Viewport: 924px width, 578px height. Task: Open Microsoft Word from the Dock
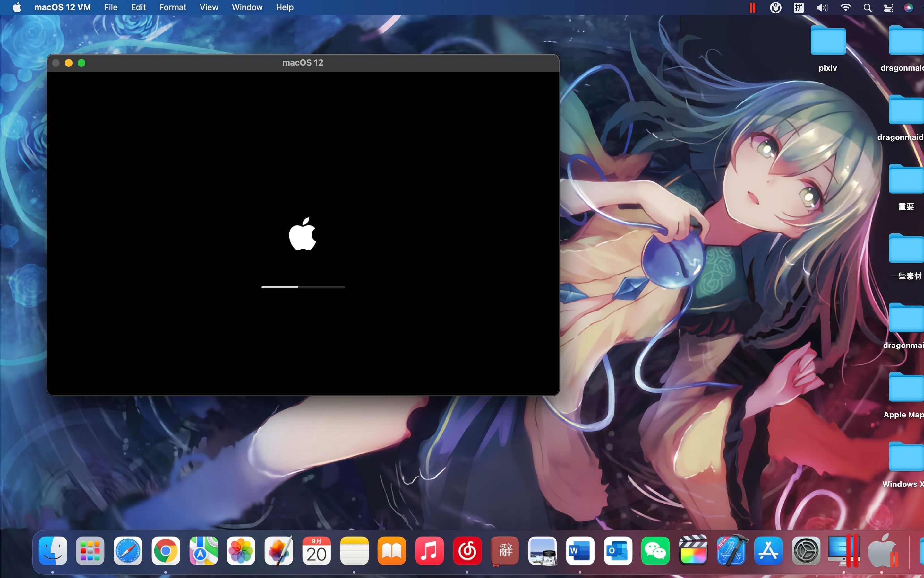[x=580, y=551]
